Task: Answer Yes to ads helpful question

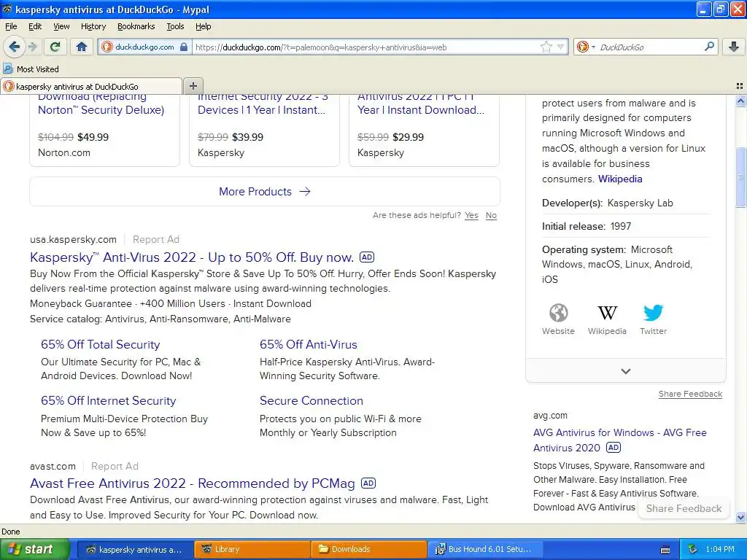Action: coord(471,215)
